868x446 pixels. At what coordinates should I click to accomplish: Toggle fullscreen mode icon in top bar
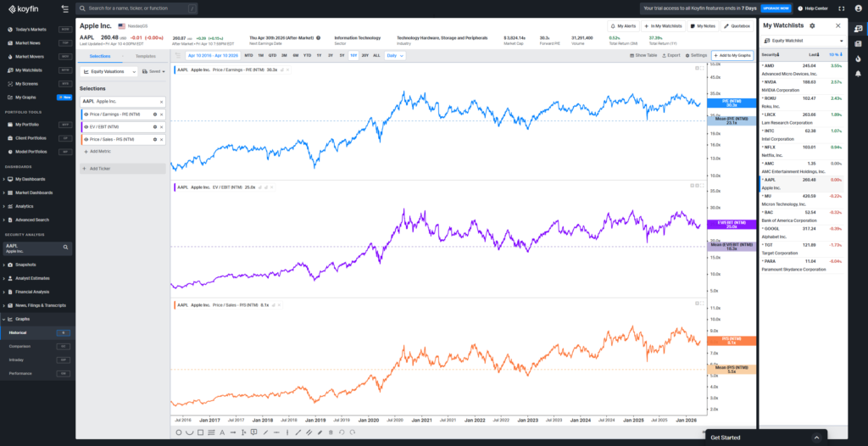[842, 8]
